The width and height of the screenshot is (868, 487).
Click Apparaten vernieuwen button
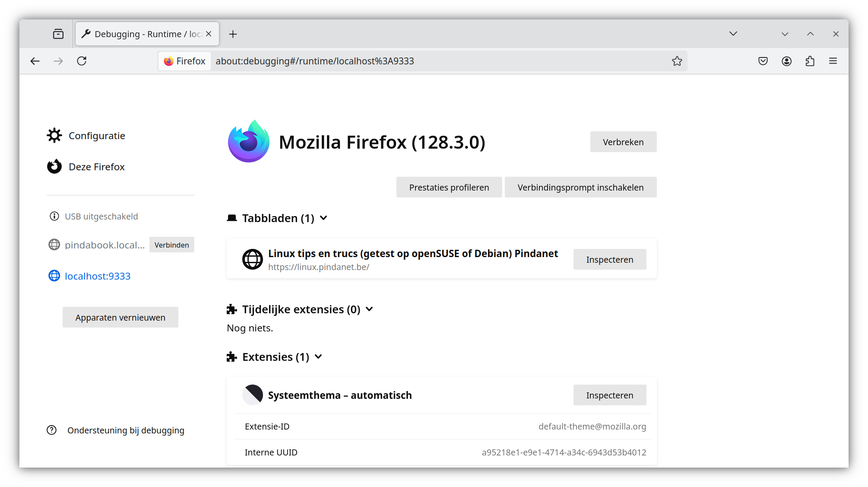120,317
